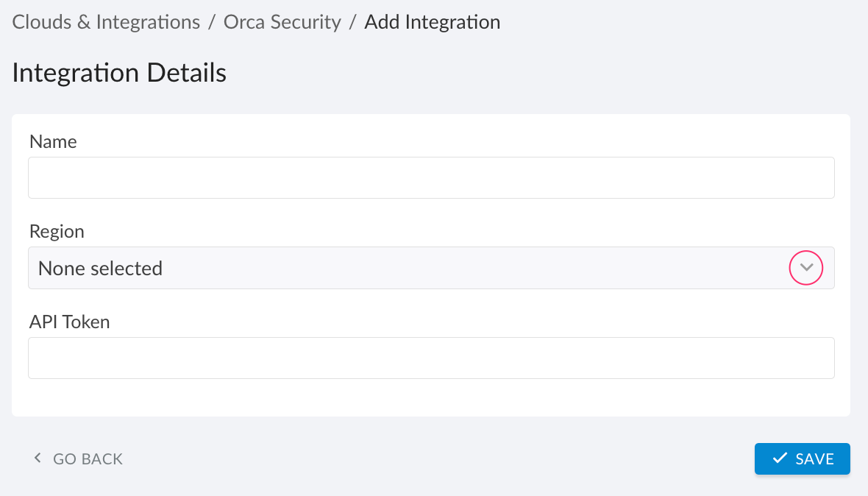The width and height of the screenshot is (868, 496).
Task: Click GO BACK to return
Action: pos(88,458)
